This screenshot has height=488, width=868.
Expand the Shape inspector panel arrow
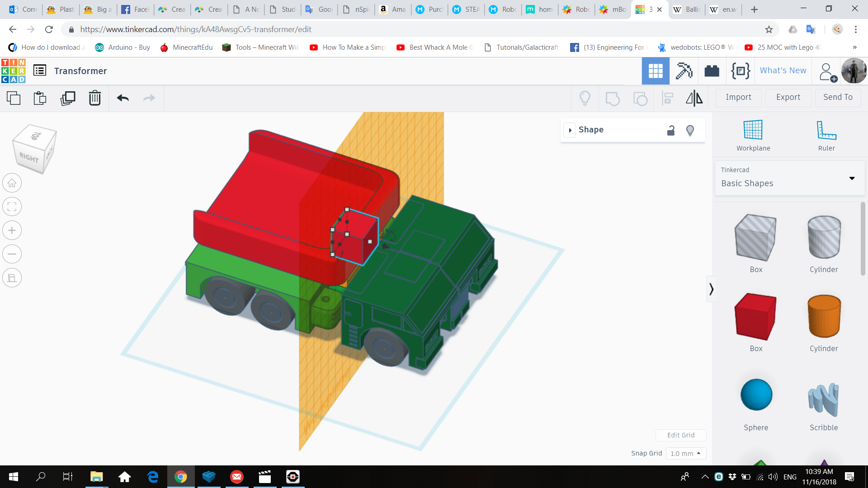point(570,130)
